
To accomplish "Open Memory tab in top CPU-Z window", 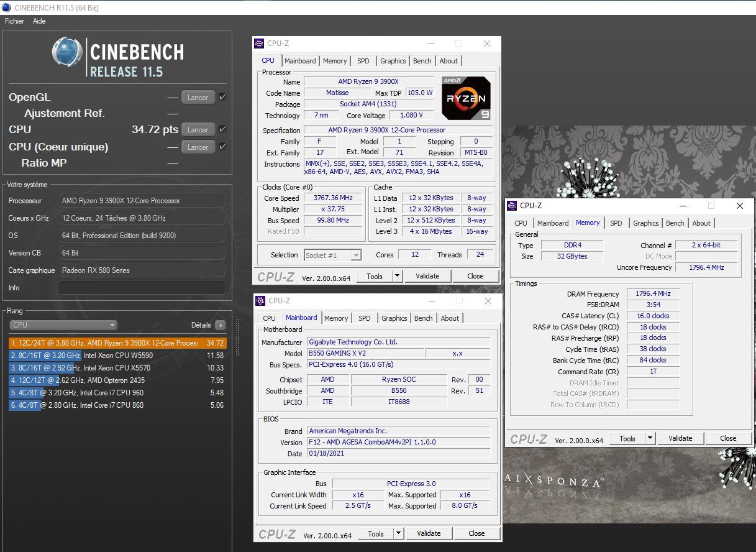I will pyautogui.click(x=335, y=61).
